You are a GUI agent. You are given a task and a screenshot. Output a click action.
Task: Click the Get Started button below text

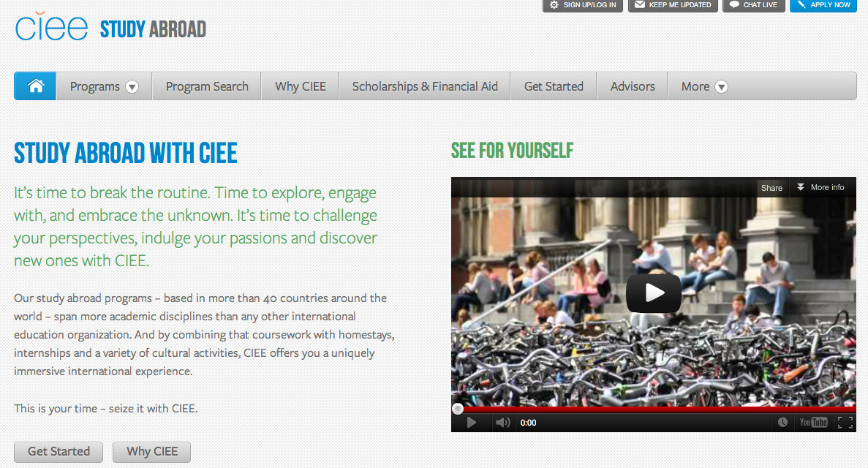59,452
